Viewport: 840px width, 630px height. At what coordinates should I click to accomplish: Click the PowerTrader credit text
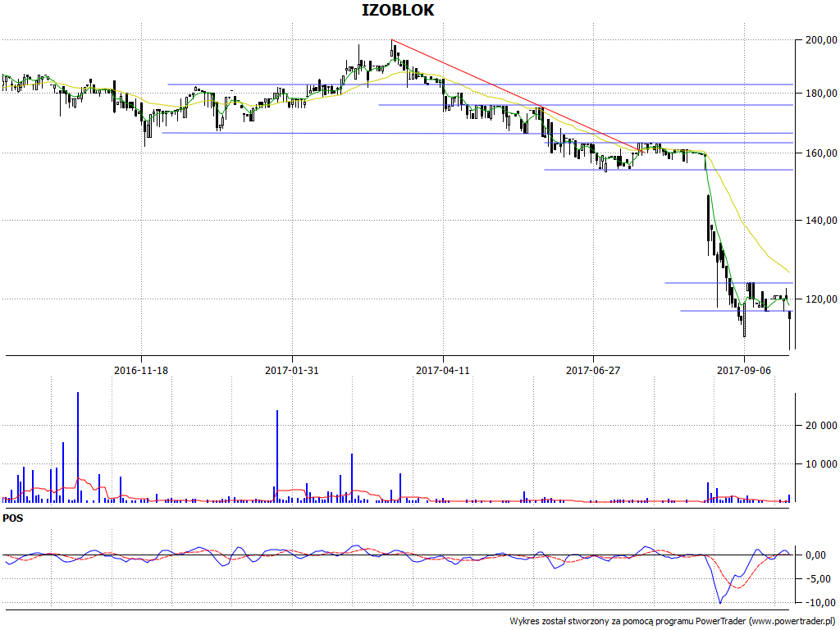tap(673, 622)
